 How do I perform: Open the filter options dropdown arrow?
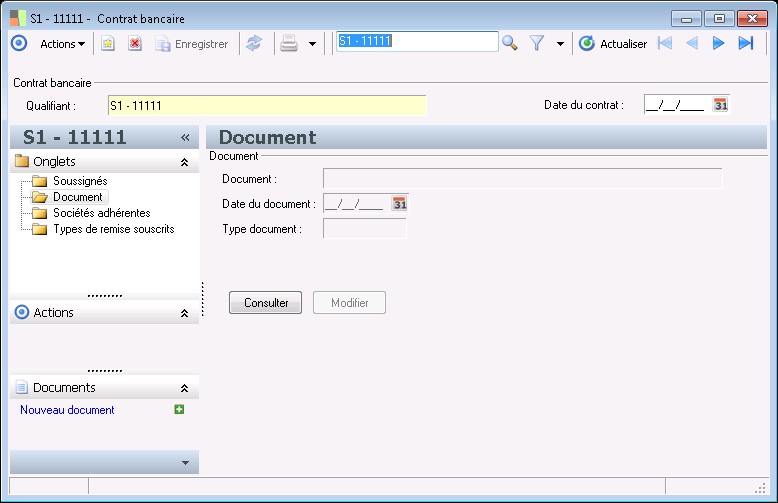click(x=560, y=44)
